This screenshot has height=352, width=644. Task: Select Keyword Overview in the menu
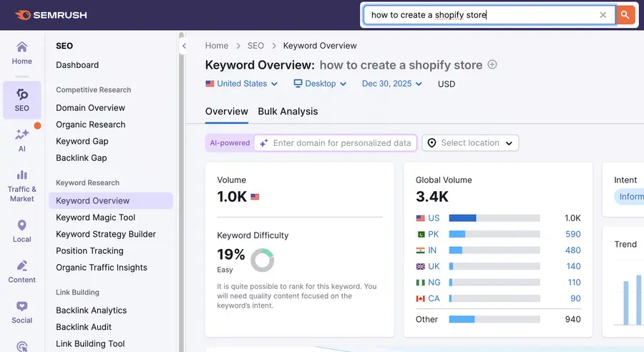coord(111,201)
